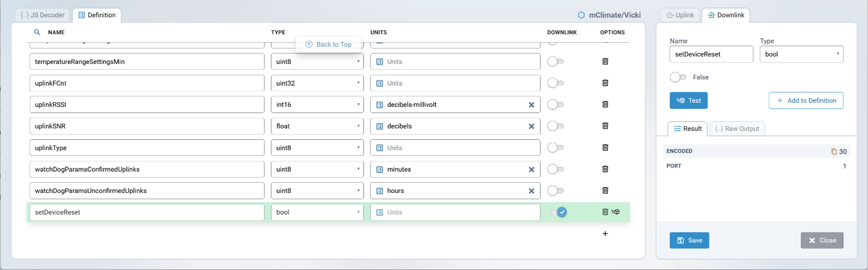
Task: Delete the uplinkRSSI row with trash icon
Action: click(605, 104)
